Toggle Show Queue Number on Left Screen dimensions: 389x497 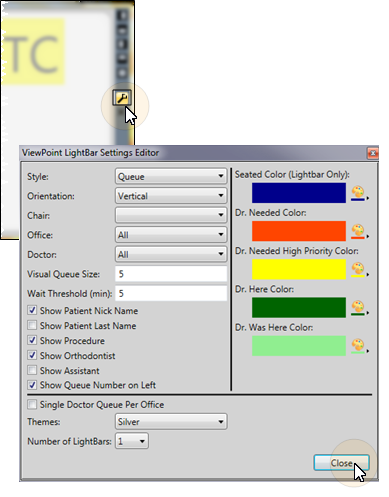32,385
